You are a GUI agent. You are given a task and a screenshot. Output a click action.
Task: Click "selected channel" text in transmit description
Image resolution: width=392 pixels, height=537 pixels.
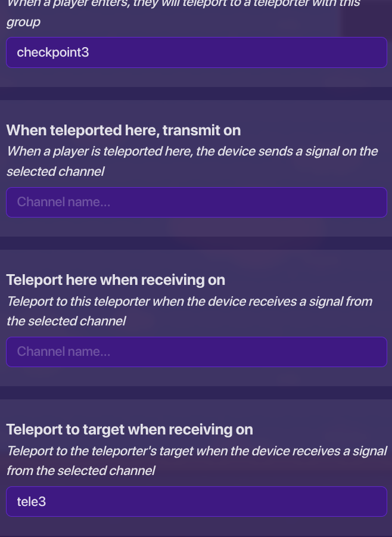[55, 172]
